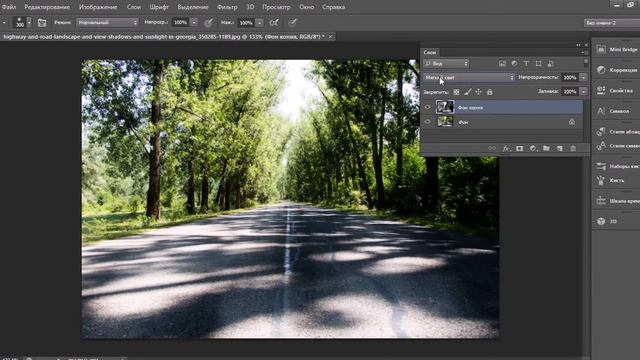Image resolution: width=640 pixels, height=360 pixels.
Task: Create a new layer icon
Action: click(560, 149)
